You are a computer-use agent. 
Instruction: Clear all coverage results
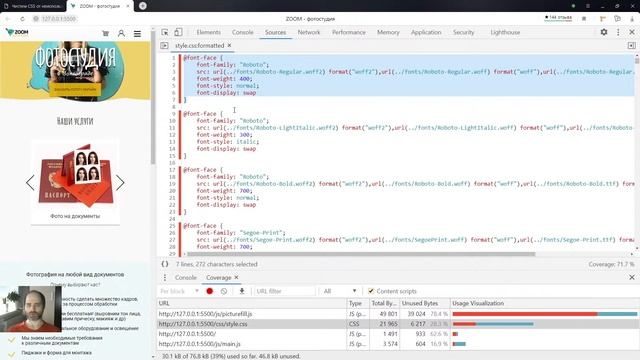224,291
